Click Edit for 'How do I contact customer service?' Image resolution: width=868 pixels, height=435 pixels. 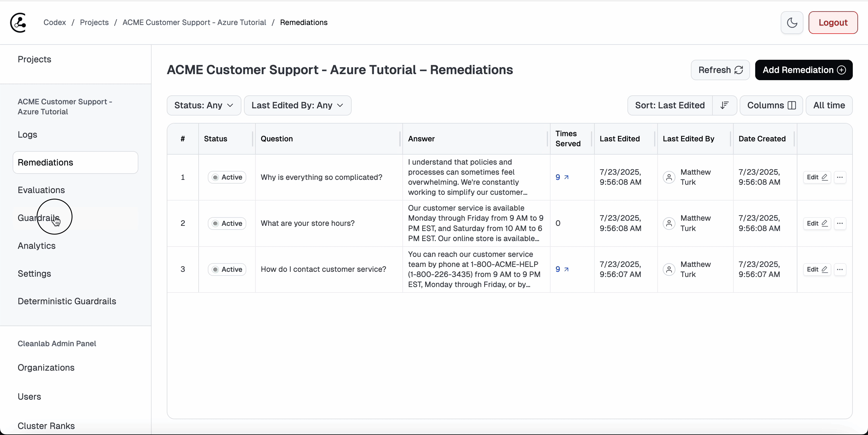[817, 270]
